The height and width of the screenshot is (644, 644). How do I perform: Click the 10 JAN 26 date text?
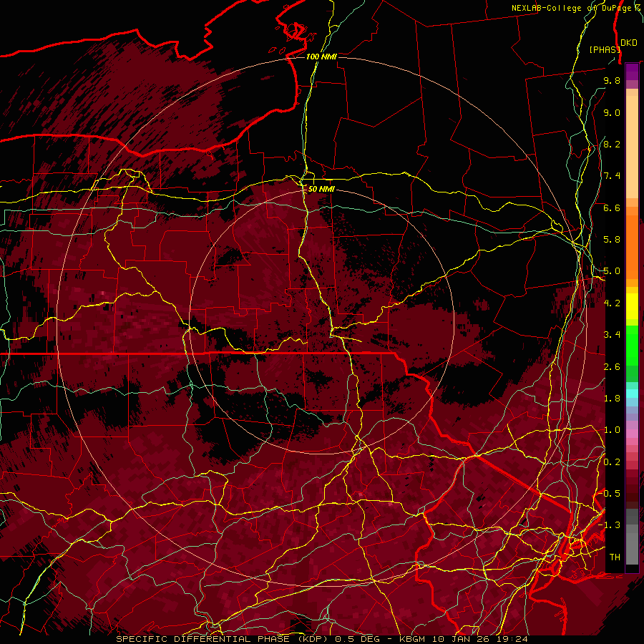tap(459, 639)
